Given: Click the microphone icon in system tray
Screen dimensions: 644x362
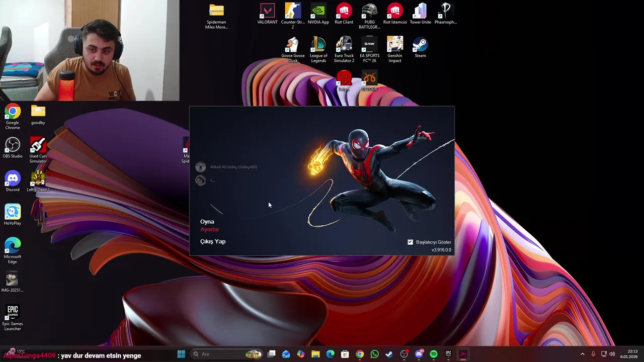Looking at the screenshot, I should pyautogui.click(x=593, y=354).
